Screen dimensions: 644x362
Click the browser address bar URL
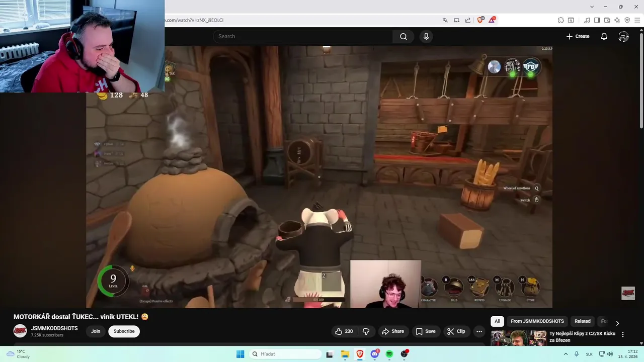(x=194, y=20)
